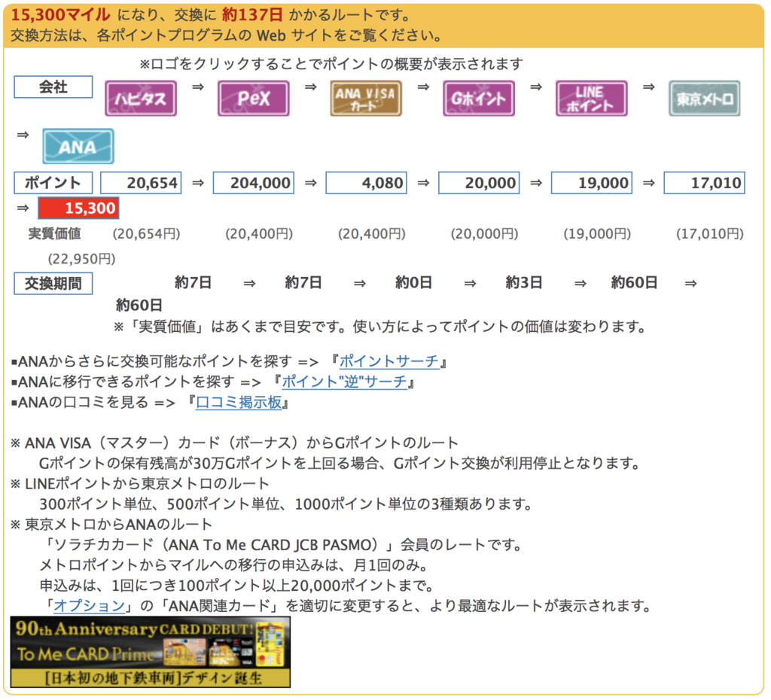Click the Gポイント logo
The height and width of the screenshot is (700, 771).
click(x=478, y=99)
